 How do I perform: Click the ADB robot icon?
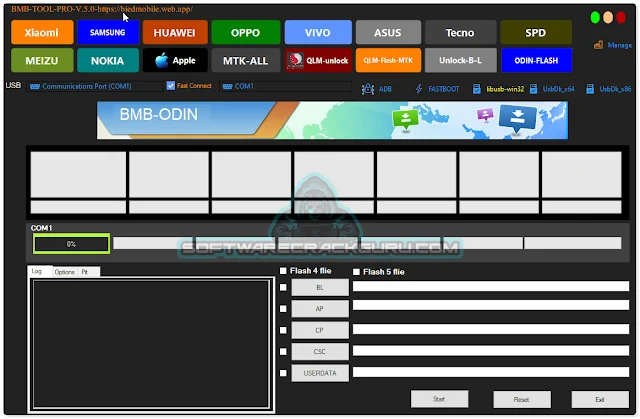(368, 89)
